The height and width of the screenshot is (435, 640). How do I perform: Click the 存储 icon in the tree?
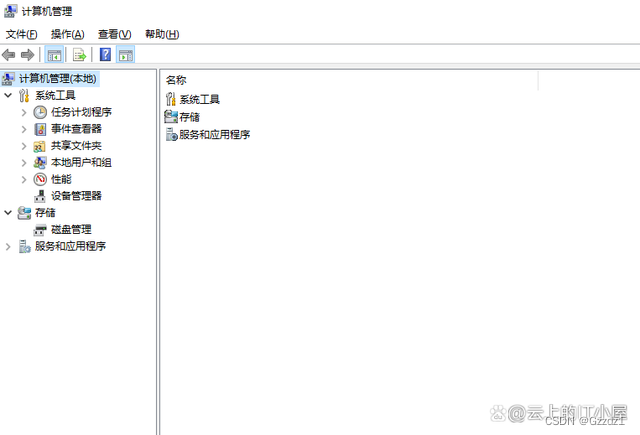click(24, 213)
